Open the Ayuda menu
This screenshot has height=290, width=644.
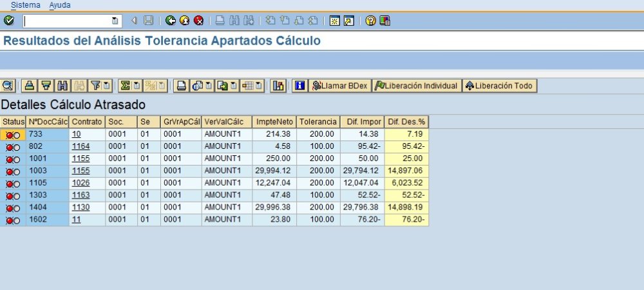point(60,5)
